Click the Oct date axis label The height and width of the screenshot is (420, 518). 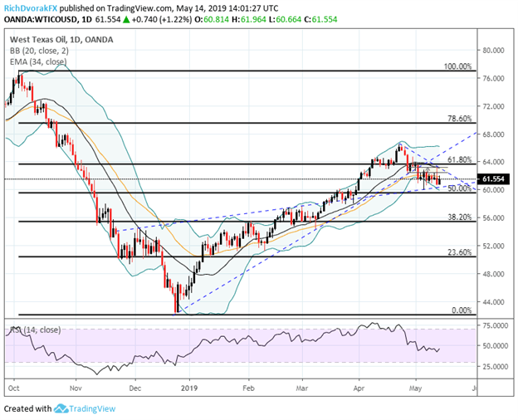coord(14,388)
